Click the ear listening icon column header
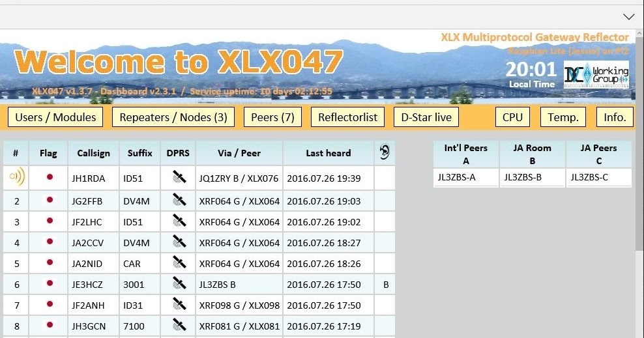This screenshot has height=338, width=644. 385,152
